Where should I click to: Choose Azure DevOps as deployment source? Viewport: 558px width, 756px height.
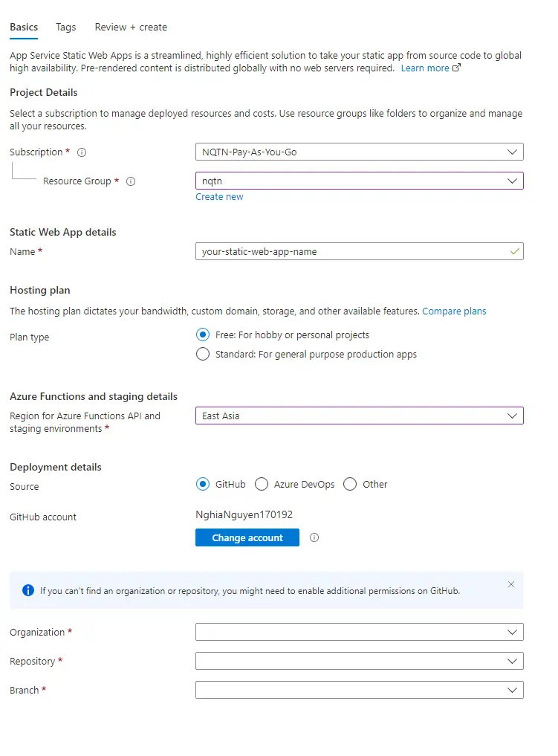[x=262, y=484]
